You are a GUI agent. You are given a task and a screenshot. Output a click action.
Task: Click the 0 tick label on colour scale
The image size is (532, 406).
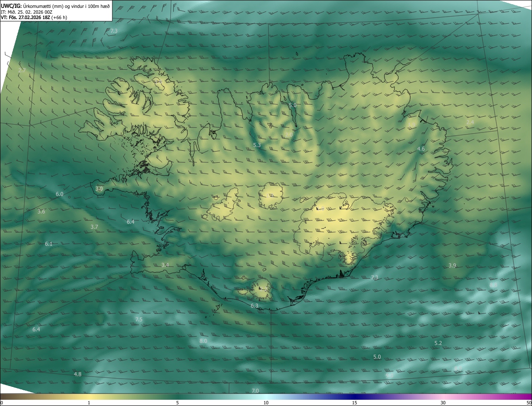(x=2, y=403)
